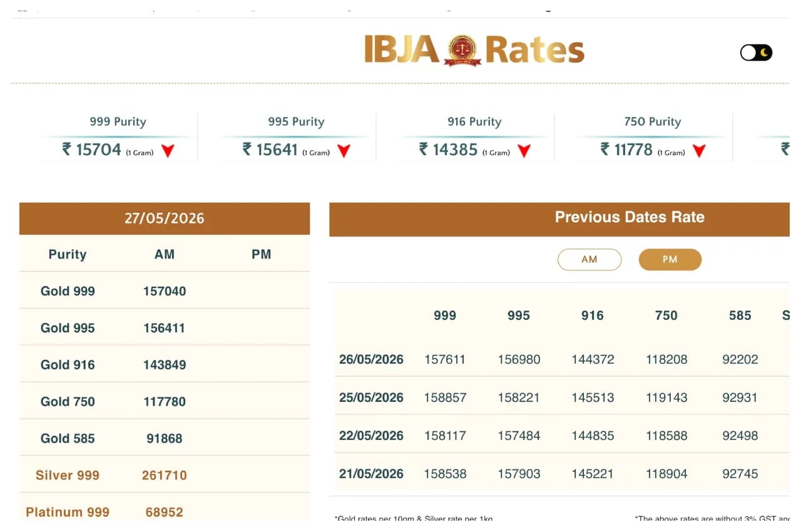Image resolution: width=801 pixels, height=532 pixels.
Task: Click red down arrow beside 15641
Action: tap(344, 151)
